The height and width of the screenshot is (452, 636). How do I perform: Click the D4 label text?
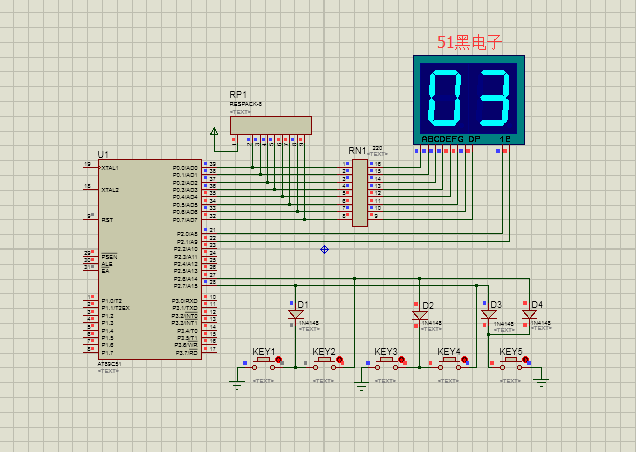coord(537,305)
